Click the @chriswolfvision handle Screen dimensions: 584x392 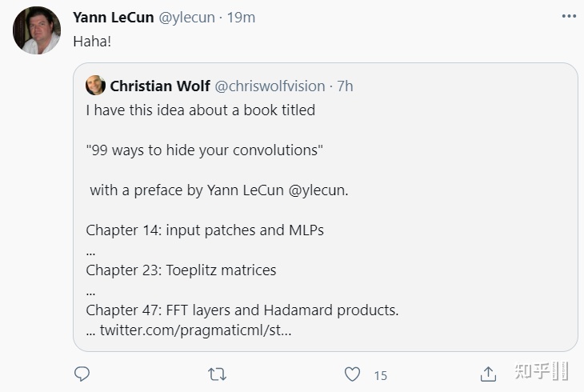270,86
